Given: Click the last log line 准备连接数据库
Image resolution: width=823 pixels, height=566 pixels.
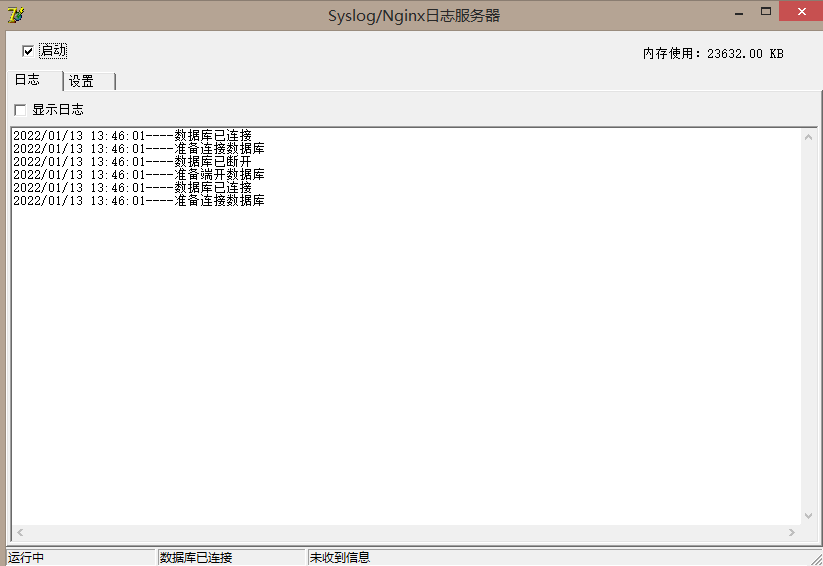Looking at the screenshot, I should coord(139,201).
